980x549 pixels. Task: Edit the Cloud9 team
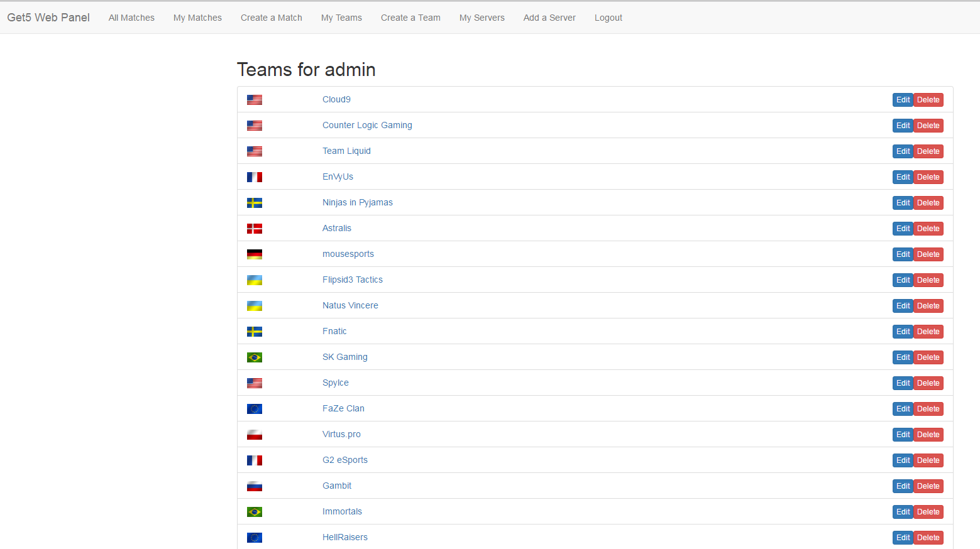click(903, 100)
